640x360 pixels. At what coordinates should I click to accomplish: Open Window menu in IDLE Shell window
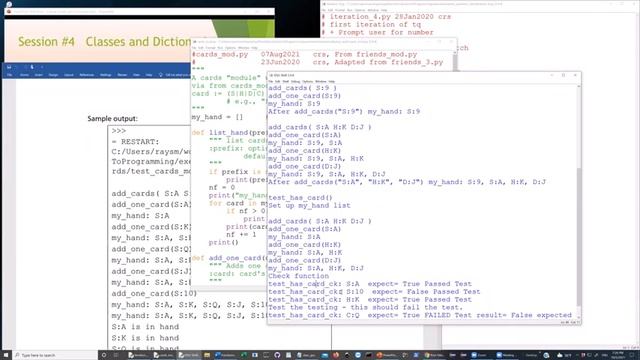321,82
